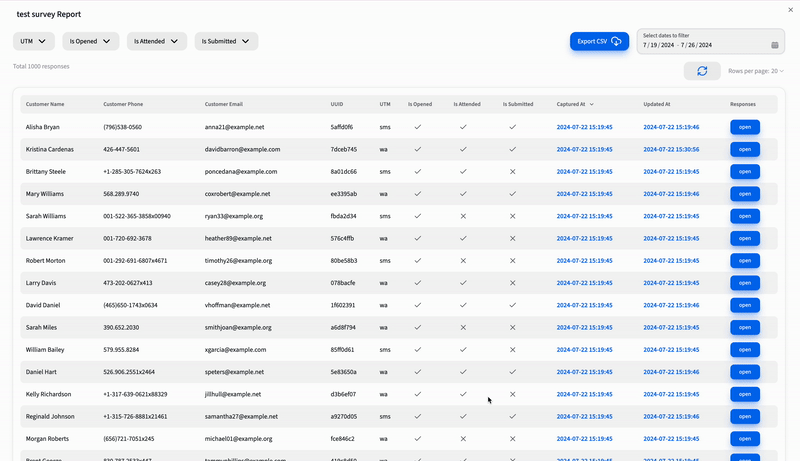Image resolution: width=800 pixels, height=461 pixels.
Task: Click Captured At timestamp for Larry Davis
Action: (x=584, y=283)
